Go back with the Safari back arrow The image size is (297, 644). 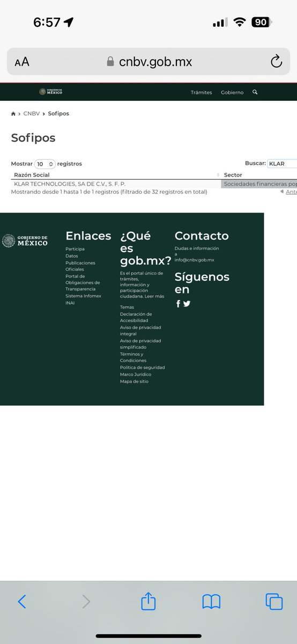22,601
